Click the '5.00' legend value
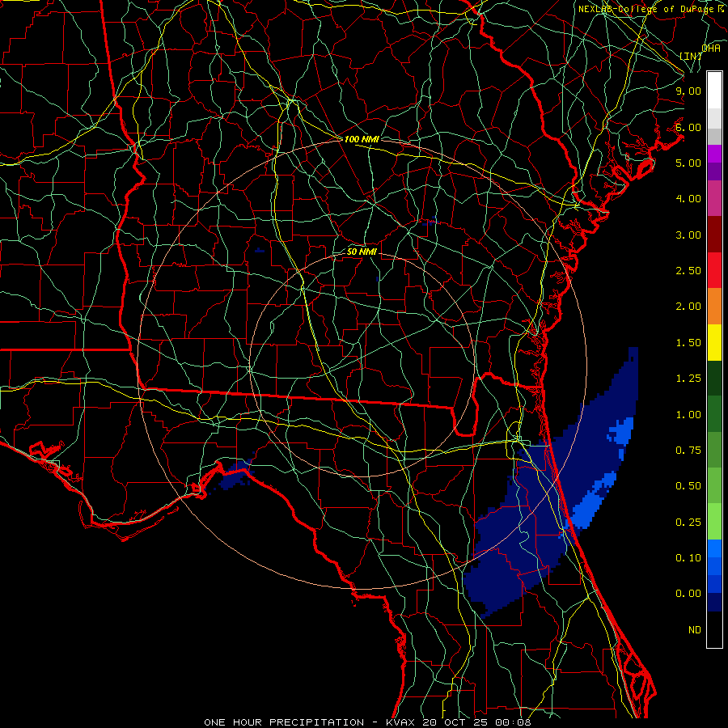 click(x=688, y=163)
